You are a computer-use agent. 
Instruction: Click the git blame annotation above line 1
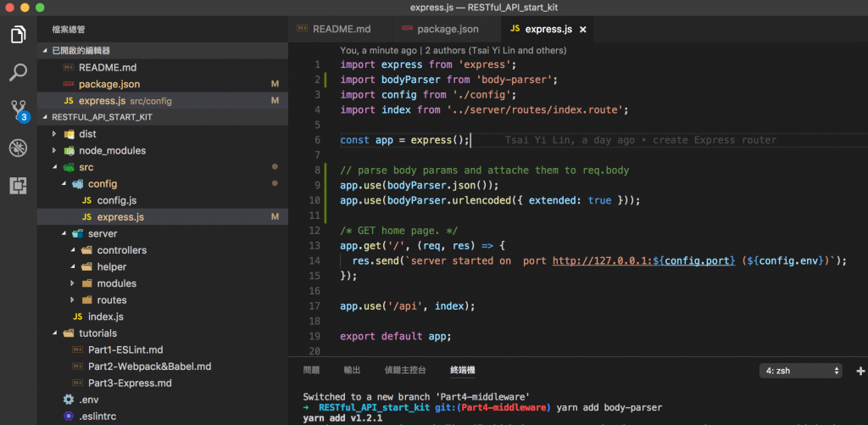point(453,50)
